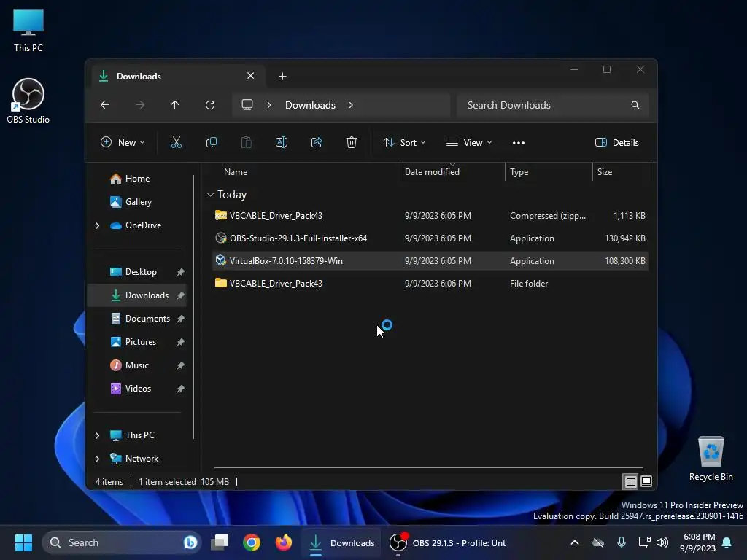Unpin Documents from Quick access
The width and height of the screenshot is (747, 560).
pos(181,319)
